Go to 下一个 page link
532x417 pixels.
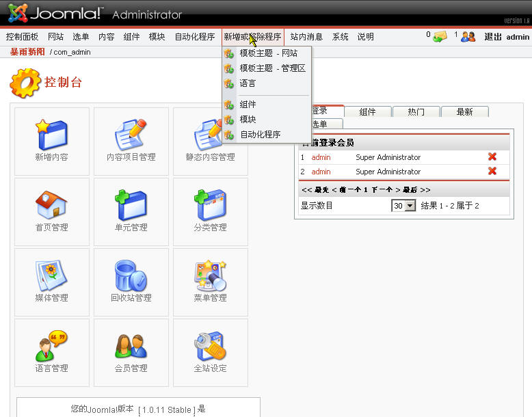tap(382, 189)
